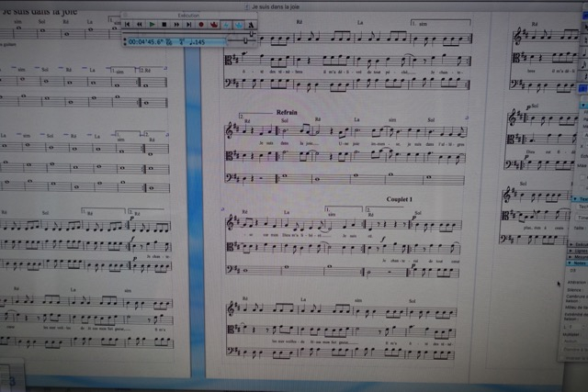Select the Couplet 1 heading in the score

click(x=400, y=199)
